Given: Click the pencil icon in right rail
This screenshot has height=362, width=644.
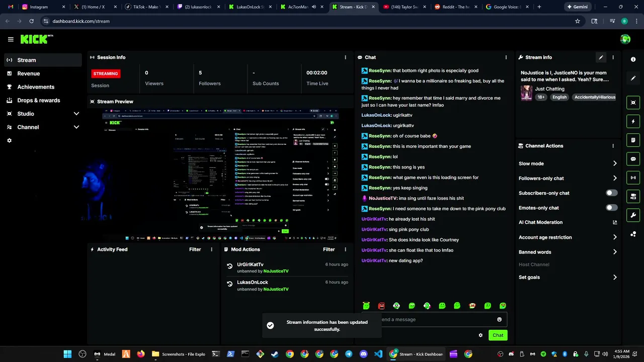Looking at the screenshot, I should (633, 78).
